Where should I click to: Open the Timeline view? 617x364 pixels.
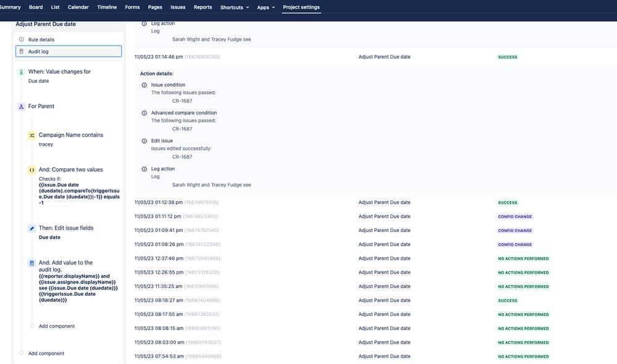(x=106, y=8)
